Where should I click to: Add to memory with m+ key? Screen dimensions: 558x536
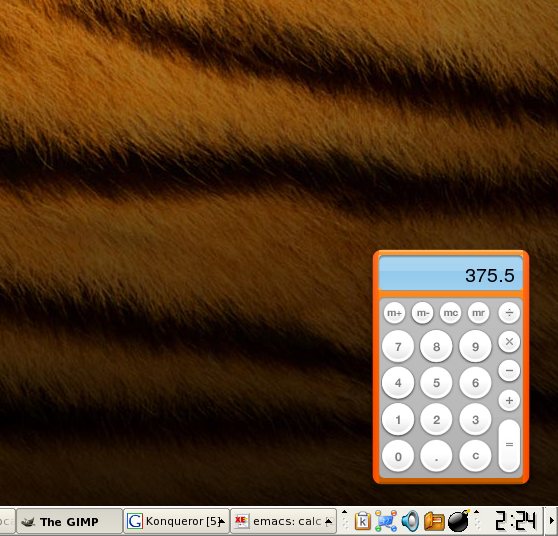pos(394,313)
